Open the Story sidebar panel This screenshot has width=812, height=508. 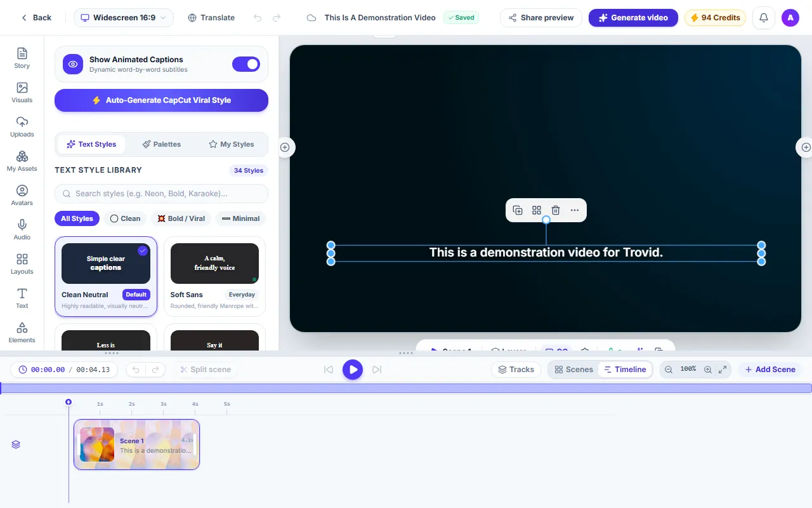coord(22,58)
